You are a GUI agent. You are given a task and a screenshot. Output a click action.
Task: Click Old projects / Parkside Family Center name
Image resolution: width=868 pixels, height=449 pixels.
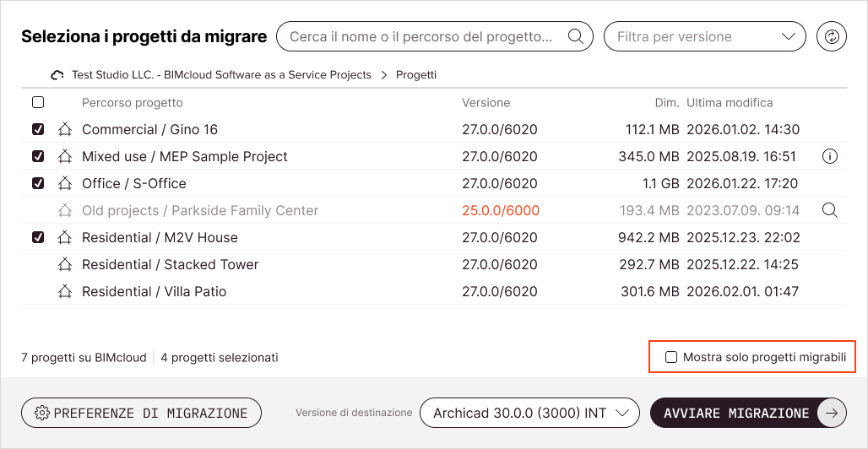pyautogui.click(x=200, y=210)
